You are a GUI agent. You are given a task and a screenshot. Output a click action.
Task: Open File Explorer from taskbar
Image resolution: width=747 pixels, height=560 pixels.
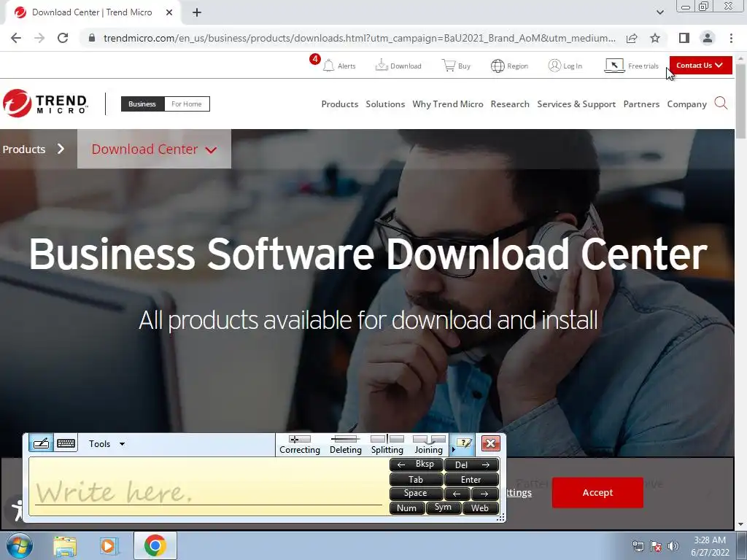click(65, 545)
